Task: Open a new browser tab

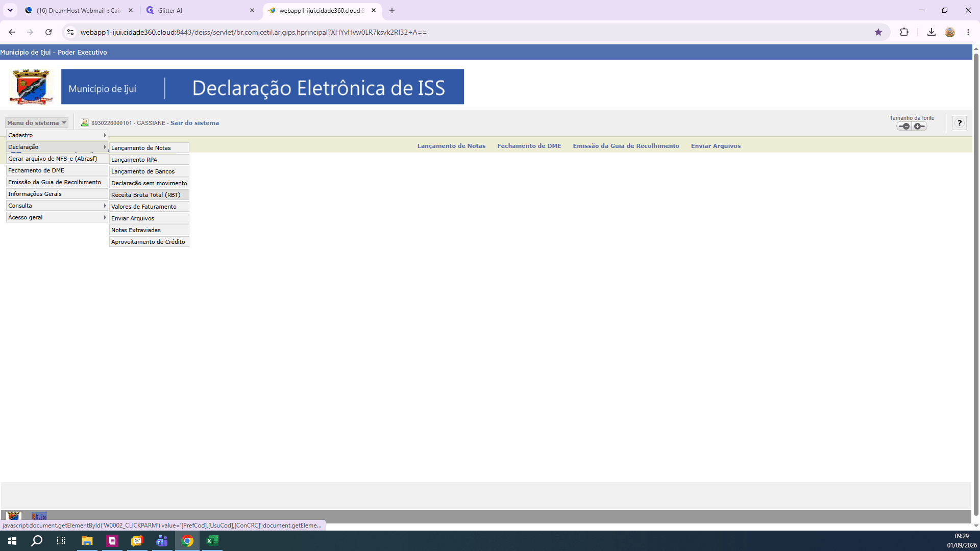Action: coord(392,10)
